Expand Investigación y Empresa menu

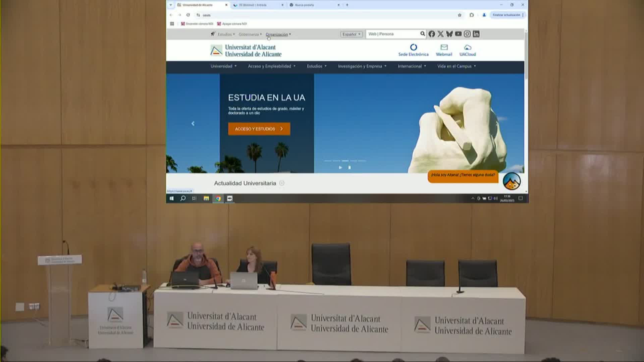tap(362, 66)
